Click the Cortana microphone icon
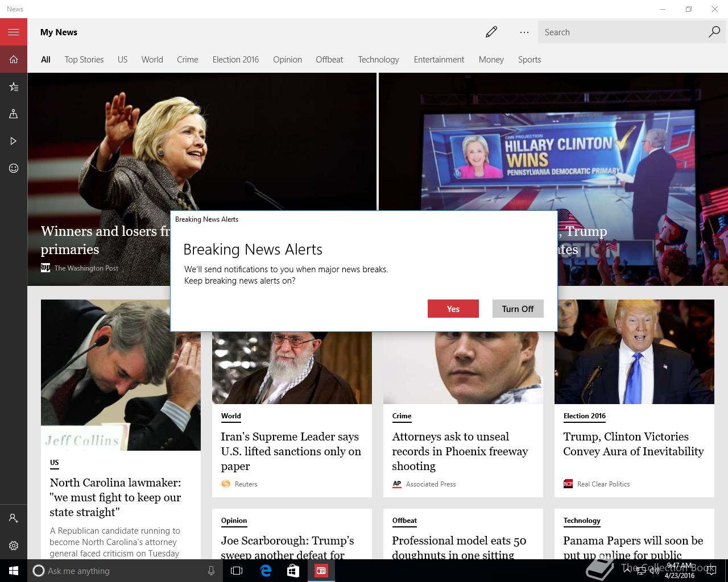The width and height of the screenshot is (728, 582). [x=211, y=571]
